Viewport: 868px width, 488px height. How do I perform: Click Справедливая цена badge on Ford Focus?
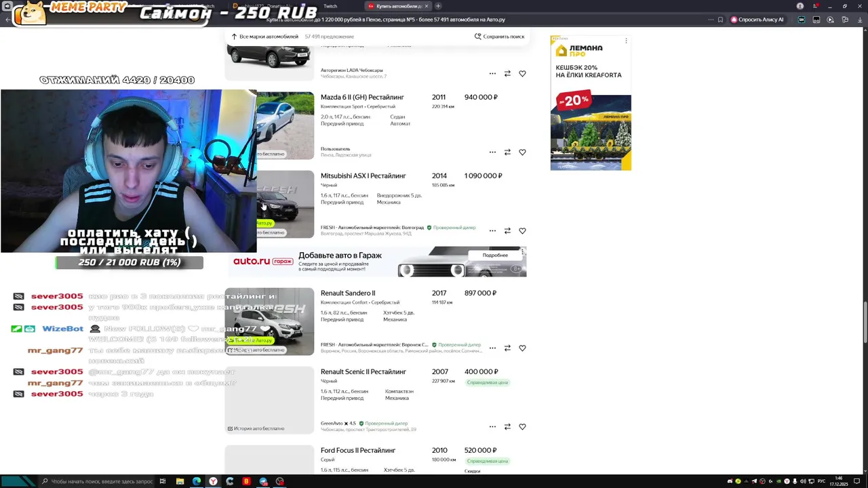coord(487,461)
